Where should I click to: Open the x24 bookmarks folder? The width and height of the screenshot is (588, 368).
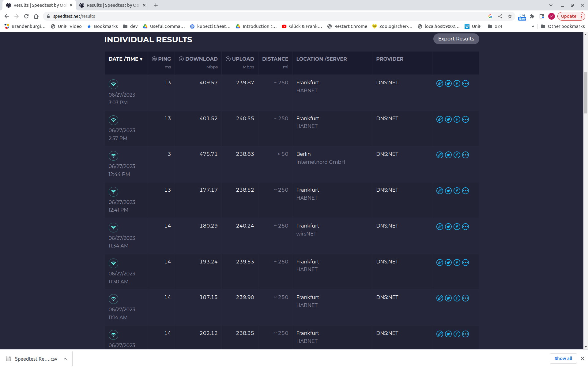pos(495,26)
